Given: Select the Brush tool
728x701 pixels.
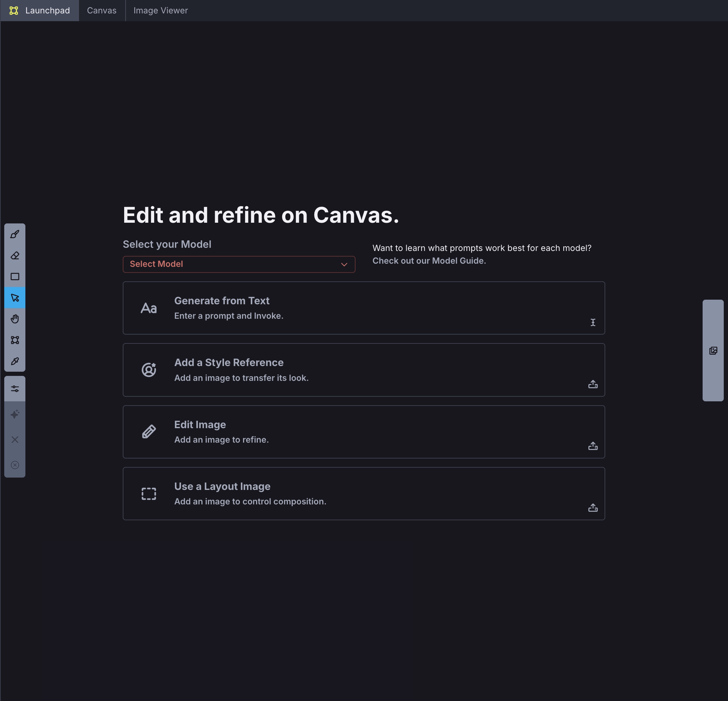Looking at the screenshot, I should pos(15,234).
